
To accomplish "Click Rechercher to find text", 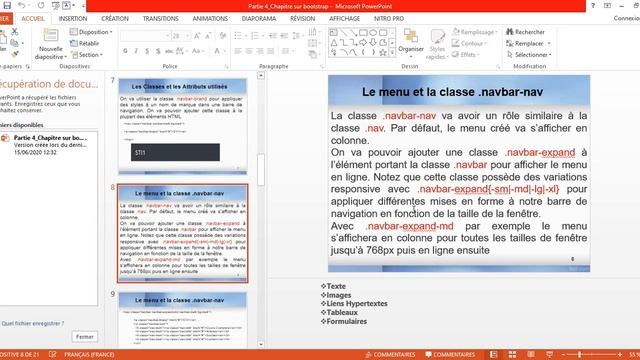I will pos(526,32).
